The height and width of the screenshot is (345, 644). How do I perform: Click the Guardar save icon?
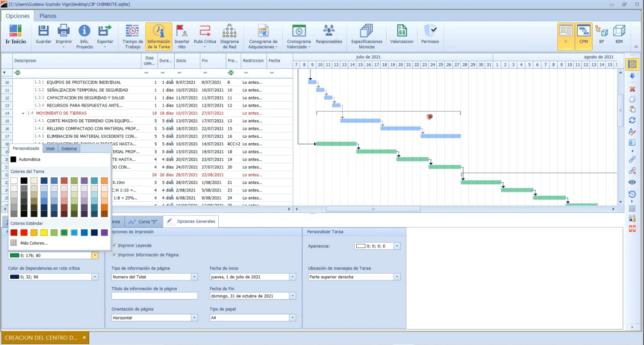point(43,31)
